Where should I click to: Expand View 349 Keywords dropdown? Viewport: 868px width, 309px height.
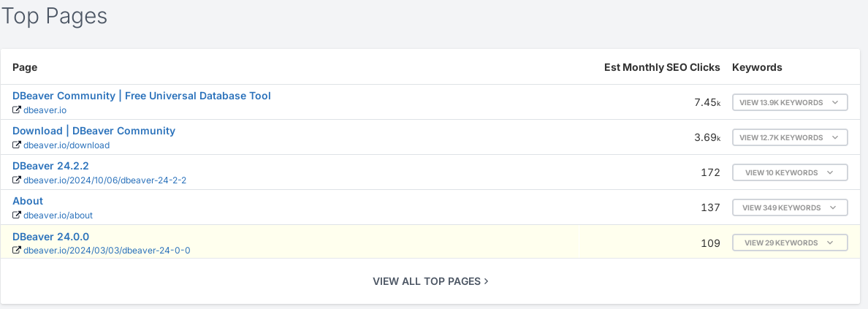(x=790, y=207)
